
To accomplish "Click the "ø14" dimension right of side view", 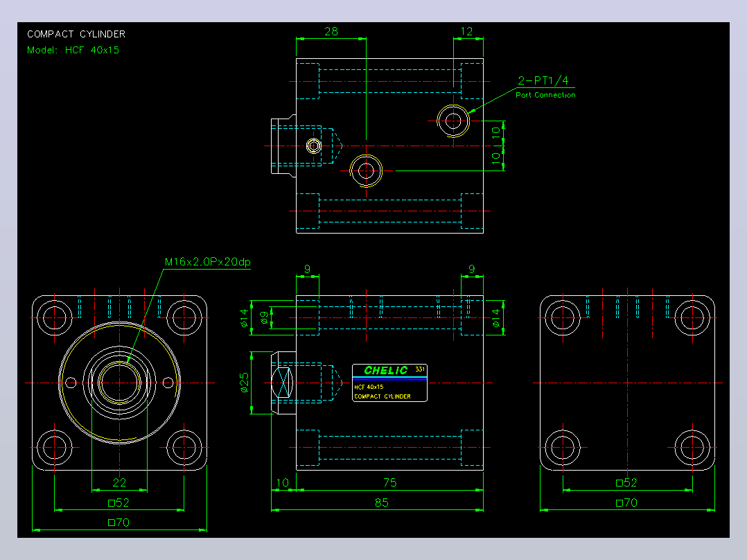I will click(496, 318).
